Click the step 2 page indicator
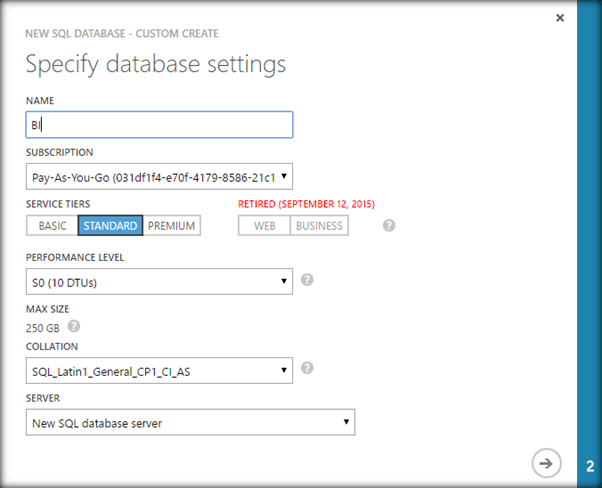 pyautogui.click(x=590, y=465)
